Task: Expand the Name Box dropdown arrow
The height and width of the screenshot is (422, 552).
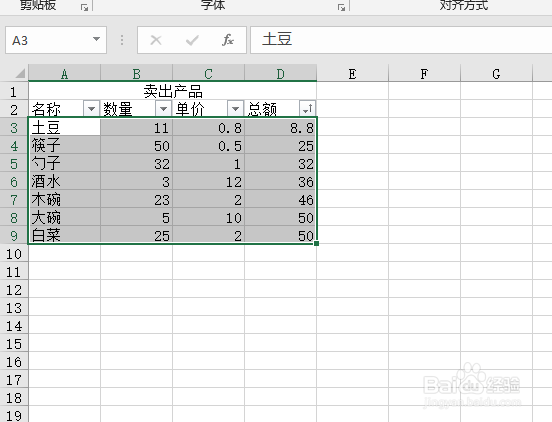Action: (x=96, y=39)
